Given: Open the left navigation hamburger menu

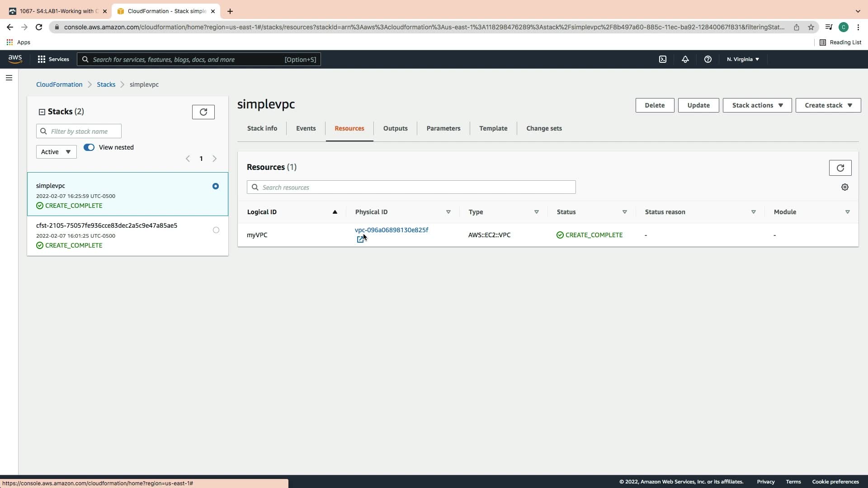Looking at the screenshot, I should (x=9, y=78).
